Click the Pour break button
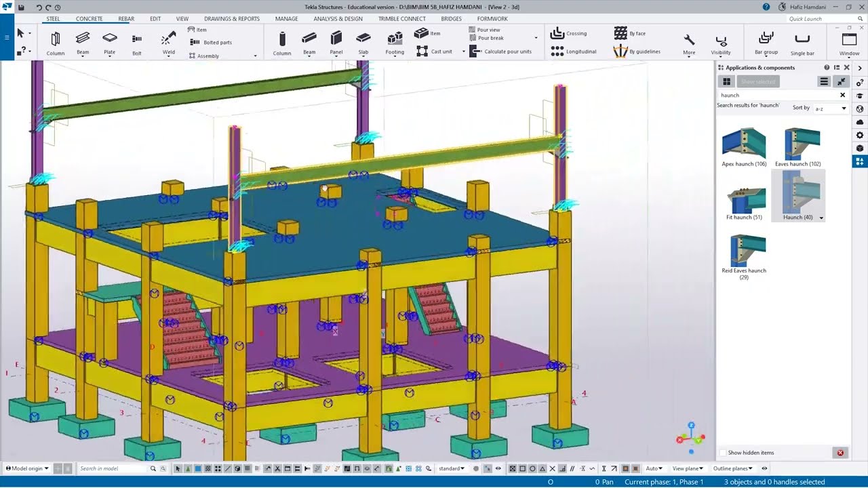 tap(486, 38)
